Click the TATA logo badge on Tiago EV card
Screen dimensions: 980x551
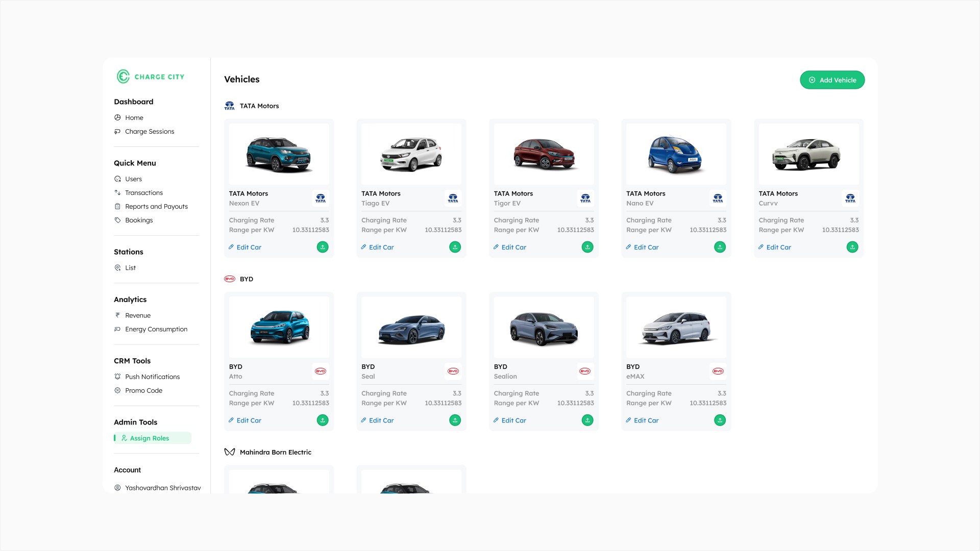coord(453,198)
